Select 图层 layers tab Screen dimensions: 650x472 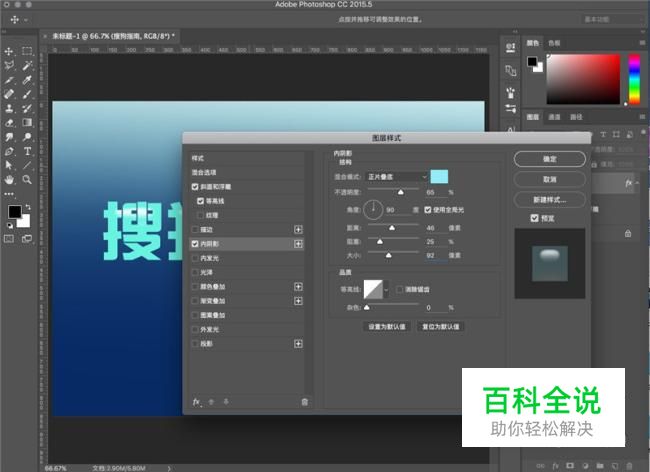pos(533,117)
